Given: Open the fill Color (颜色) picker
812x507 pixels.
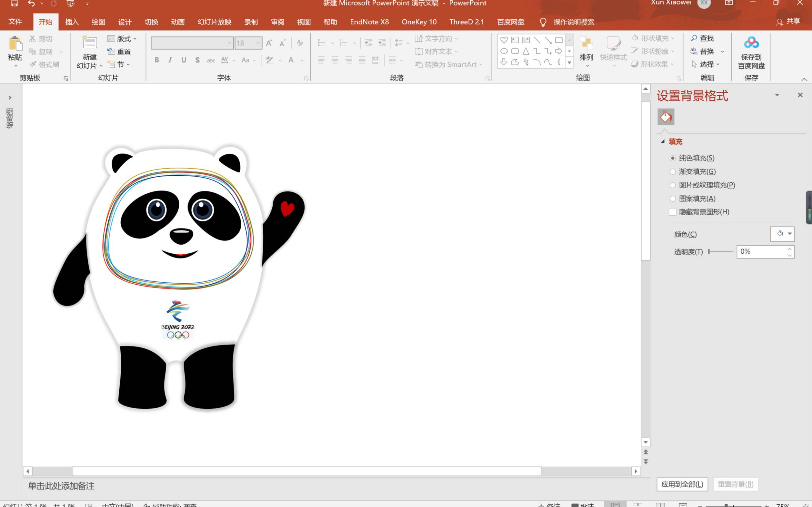Looking at the screenshot, I should [x=782, y=234].
